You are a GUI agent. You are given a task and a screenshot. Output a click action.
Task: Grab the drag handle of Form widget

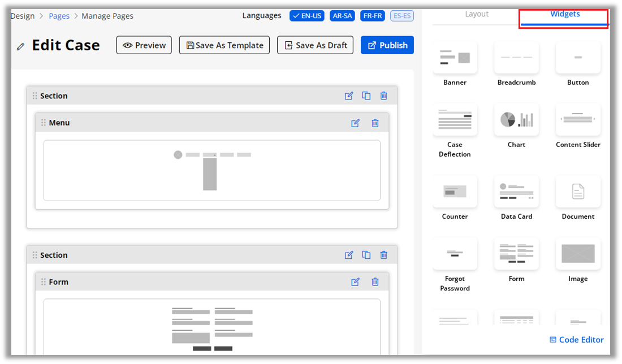(44, 282)
